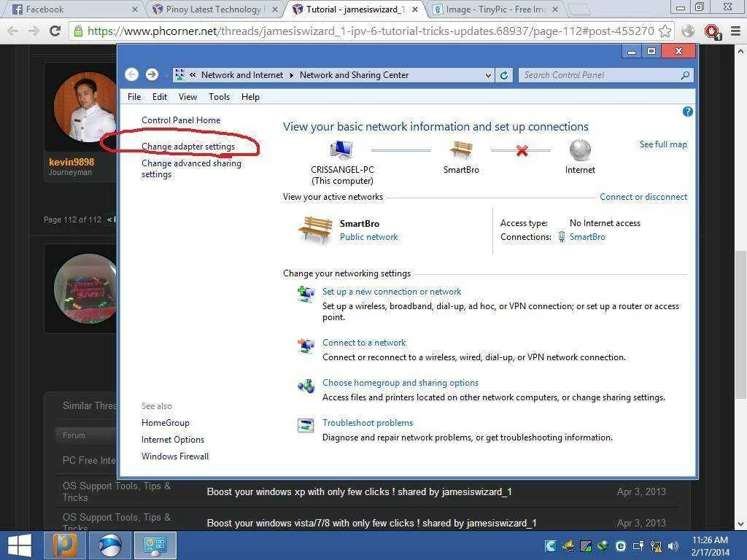Click Change adapter settings link
Viewport: 747px width, 560px height.
pos(188,147)
